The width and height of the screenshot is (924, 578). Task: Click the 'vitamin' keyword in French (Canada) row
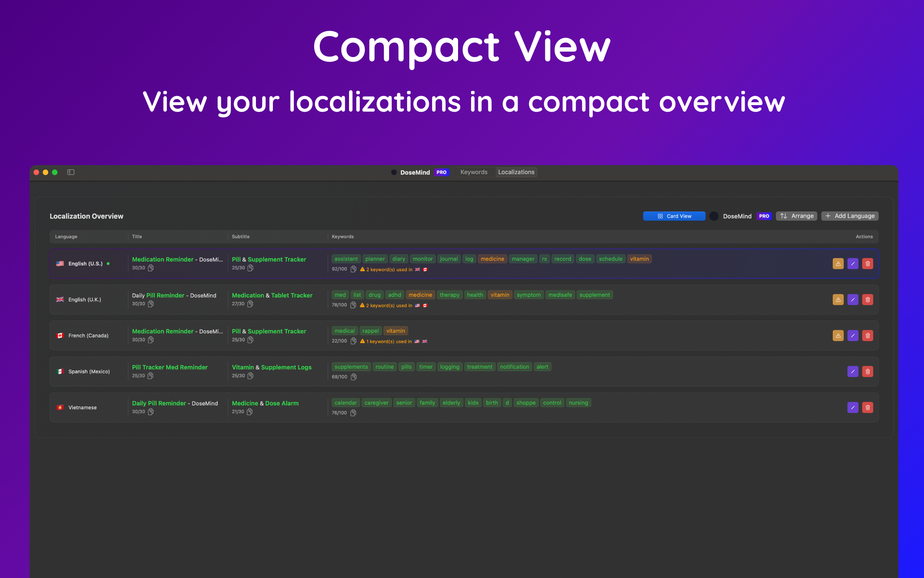click(396, 331)
